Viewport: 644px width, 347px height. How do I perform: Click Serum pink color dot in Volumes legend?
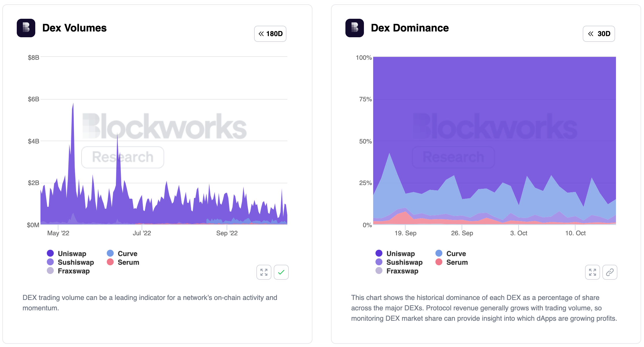(x=110, y=262)
